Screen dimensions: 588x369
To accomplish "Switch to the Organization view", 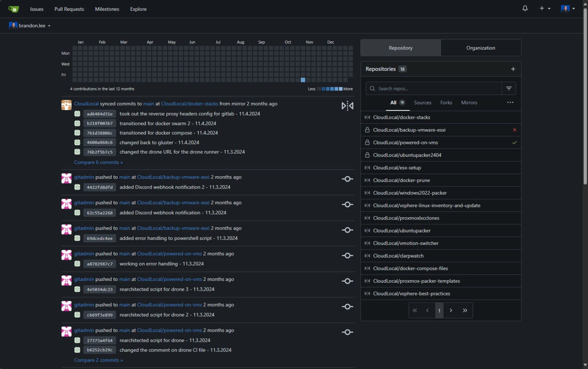I will coord(480,48).
